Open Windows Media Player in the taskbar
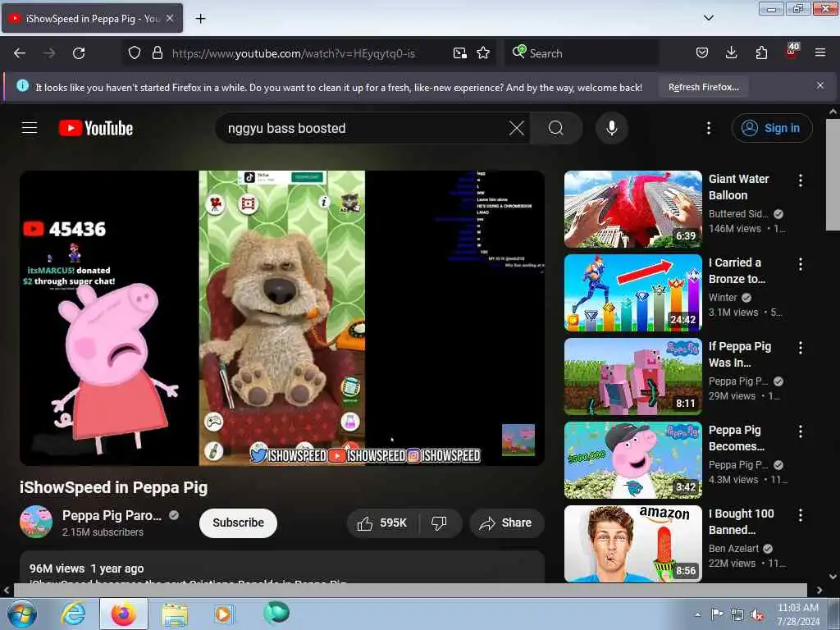The height and width of the screenshot is (630, 840). click(223, 614)
